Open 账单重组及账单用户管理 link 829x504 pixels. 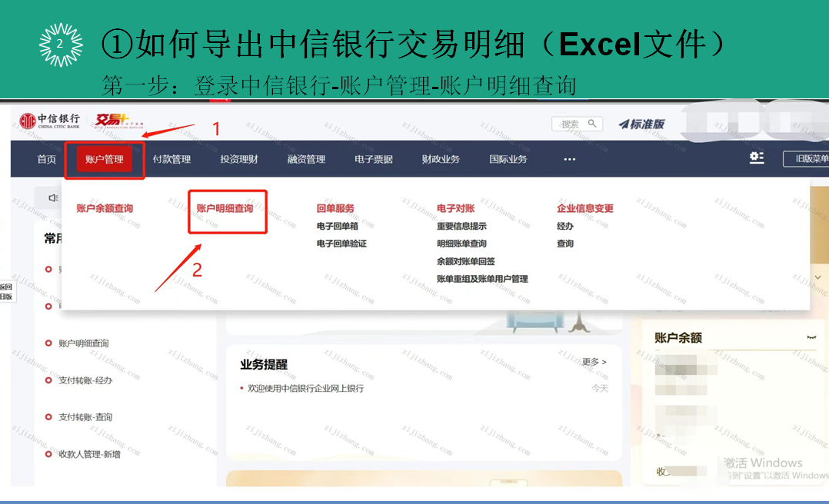click(482, 279)
